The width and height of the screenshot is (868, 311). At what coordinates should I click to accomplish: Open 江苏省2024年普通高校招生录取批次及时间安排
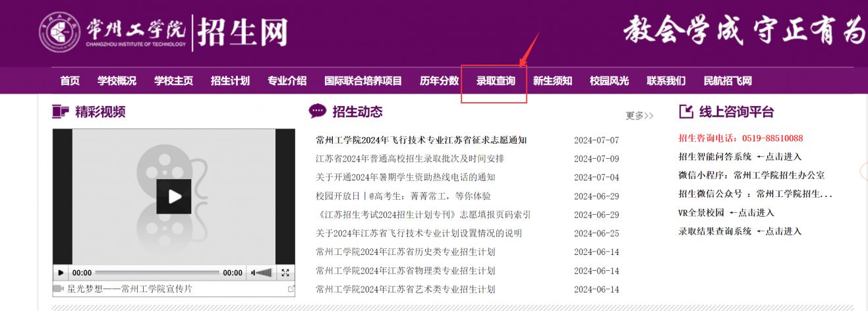tap(410, 159)
